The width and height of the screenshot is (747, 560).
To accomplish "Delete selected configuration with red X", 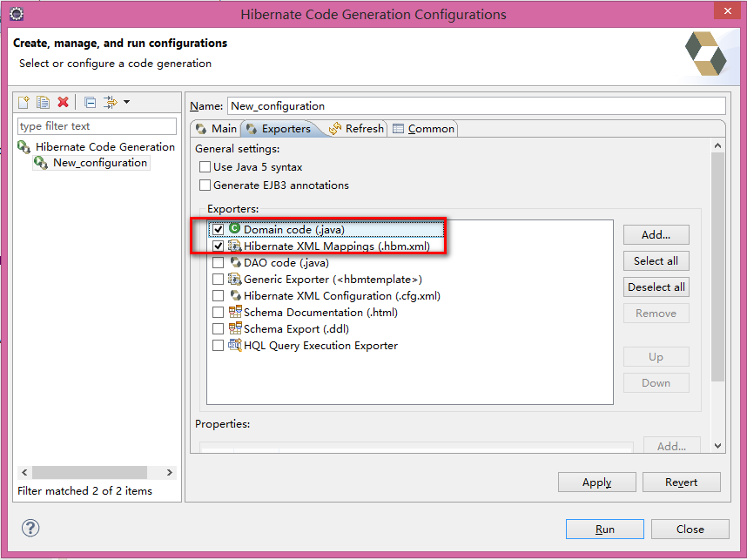I will click(63, 102).
